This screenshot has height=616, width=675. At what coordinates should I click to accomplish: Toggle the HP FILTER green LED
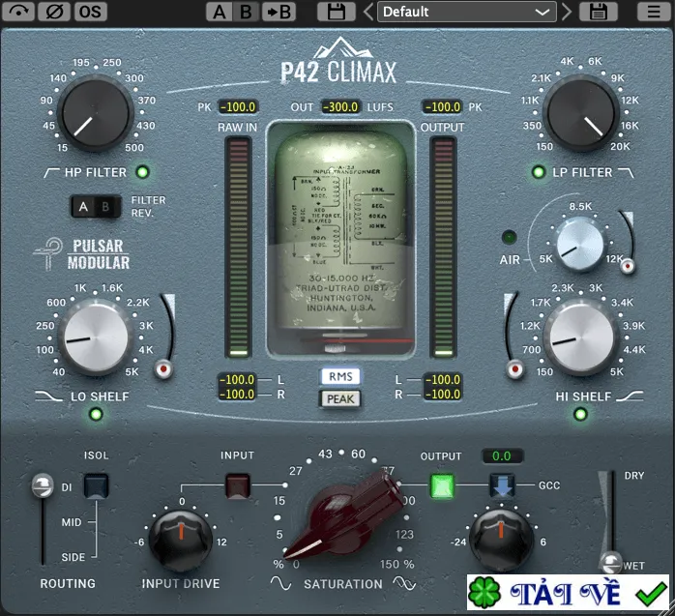point(142,172)
